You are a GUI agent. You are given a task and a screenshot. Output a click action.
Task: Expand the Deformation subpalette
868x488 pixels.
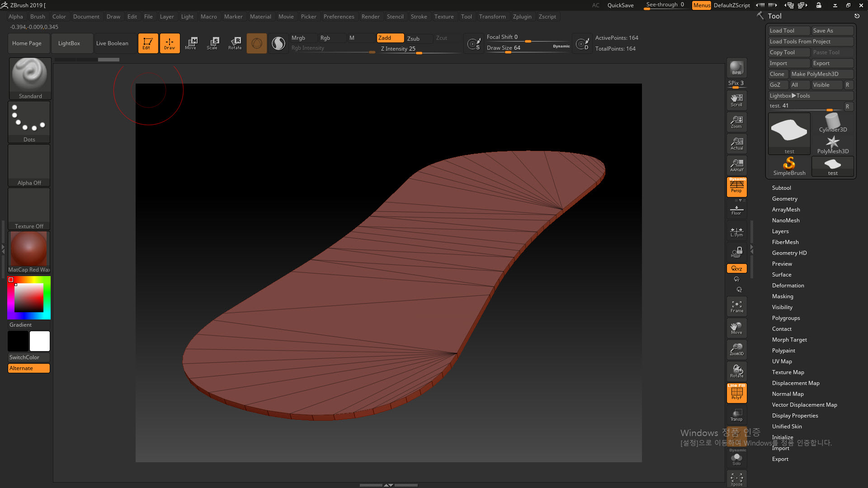788,286
